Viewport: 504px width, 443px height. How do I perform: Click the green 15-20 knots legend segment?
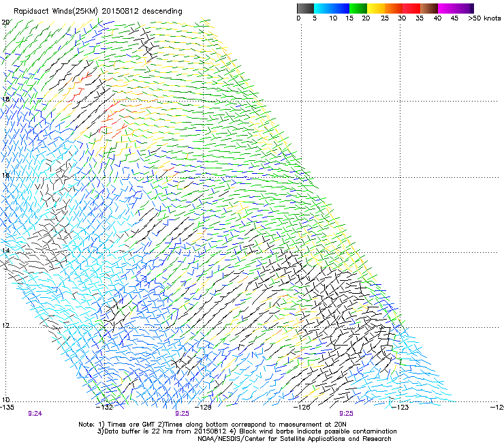[358, 8]
